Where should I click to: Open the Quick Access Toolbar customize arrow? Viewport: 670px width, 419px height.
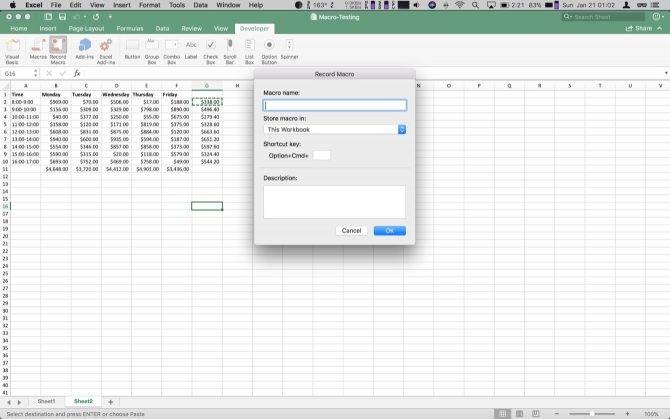[110, 17]
